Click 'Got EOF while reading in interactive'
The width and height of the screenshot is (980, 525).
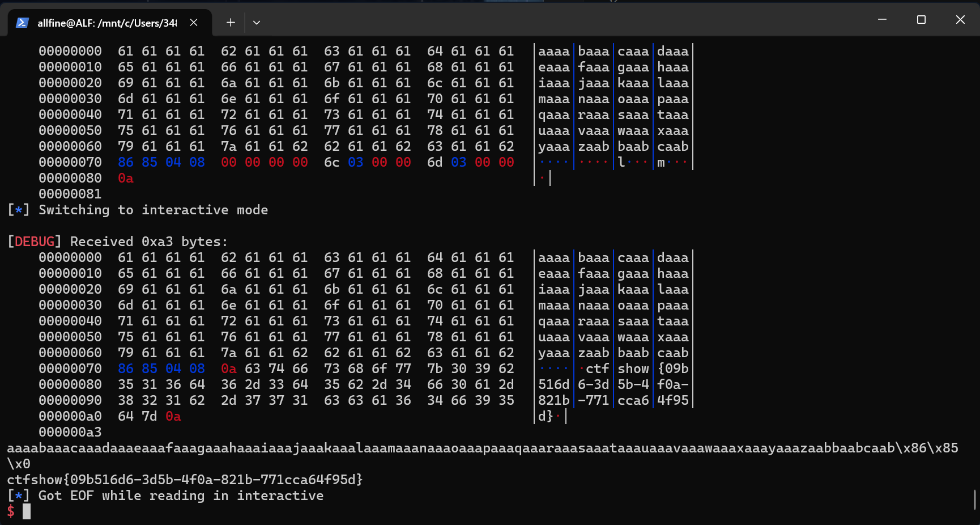tap(181, 496)
